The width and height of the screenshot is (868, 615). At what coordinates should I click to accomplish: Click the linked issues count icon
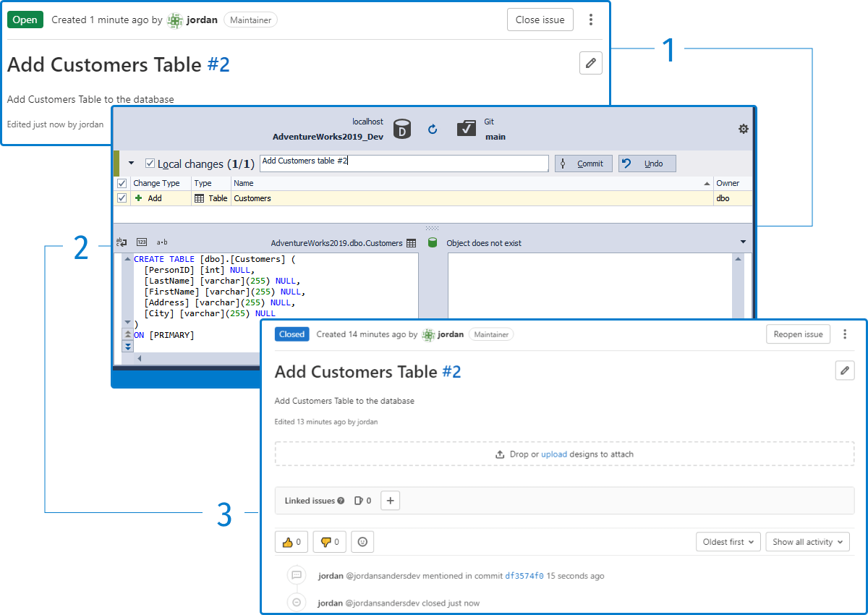(x=358, y=501)
